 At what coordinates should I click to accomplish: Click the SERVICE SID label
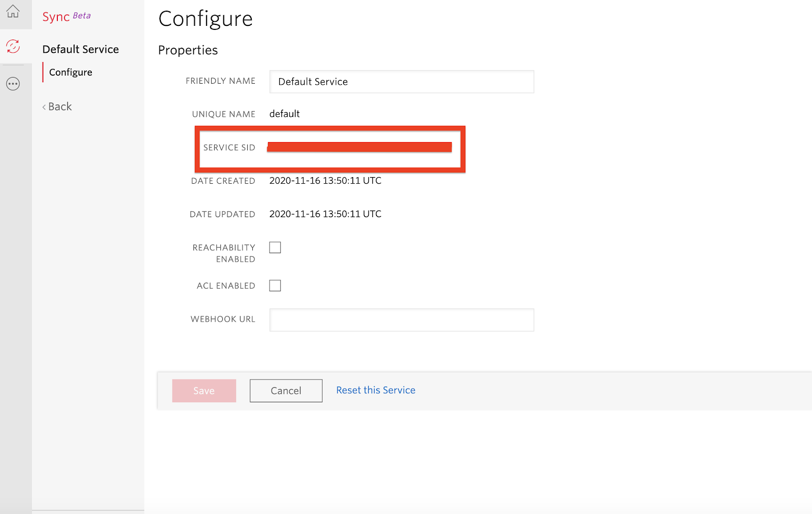point(229,148)
